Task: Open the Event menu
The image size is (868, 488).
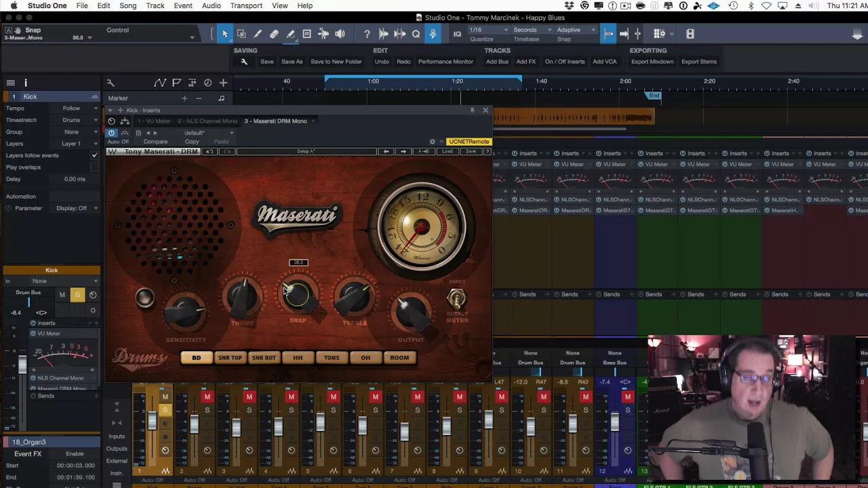Action: (183, 5)
